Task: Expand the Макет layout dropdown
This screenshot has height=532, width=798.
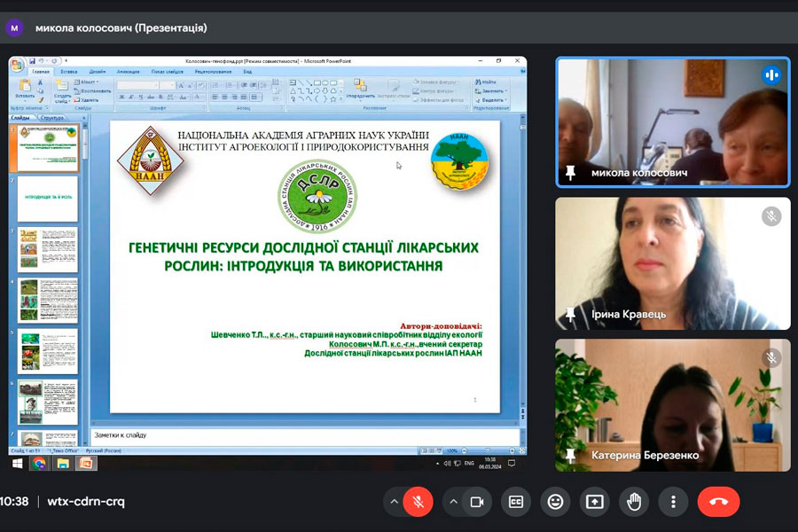Action: [87, 82]
